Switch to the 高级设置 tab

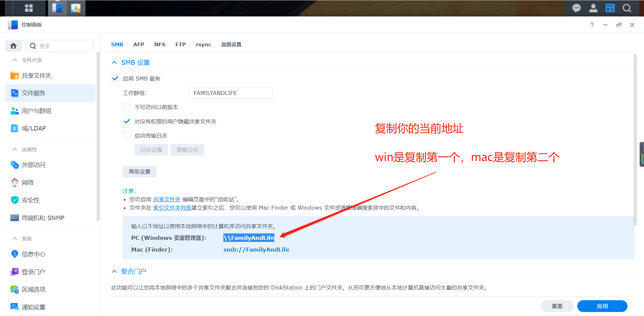tap(231, 44)
